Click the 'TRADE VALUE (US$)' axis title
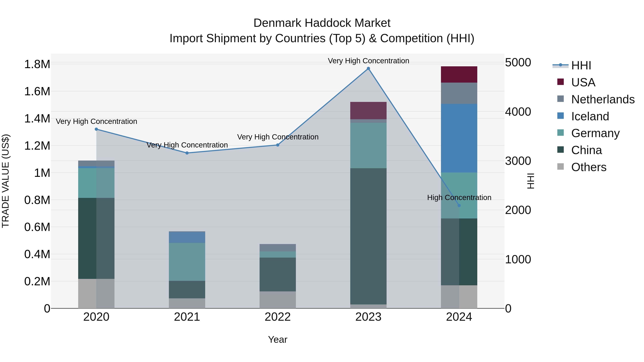The height and width of the screenshot is (362, 644). coord(6,181)
